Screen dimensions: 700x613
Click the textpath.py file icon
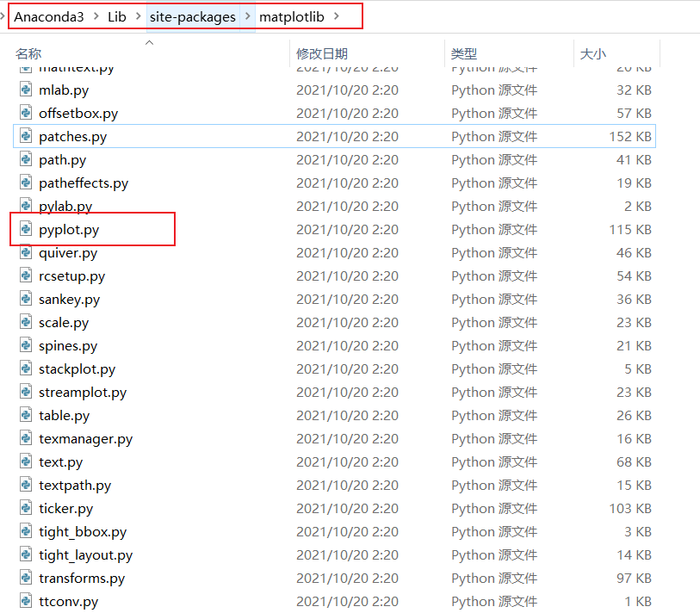26,484
